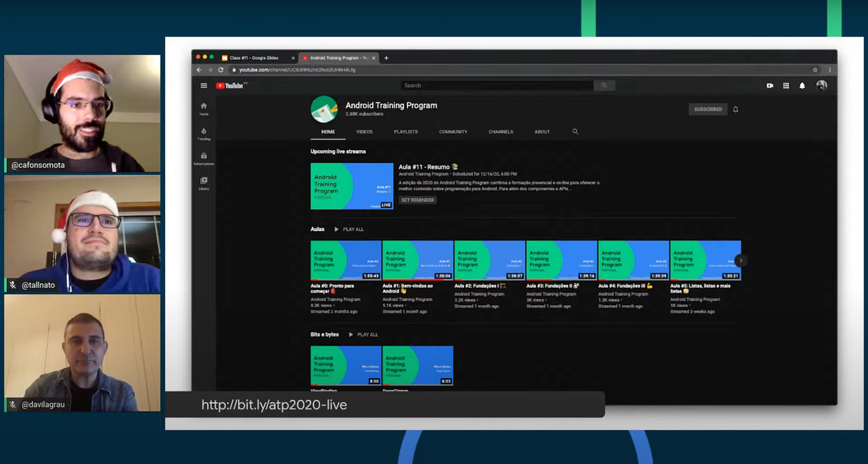Open 'Aula #2: Fundações I' title

pos(480,286)
